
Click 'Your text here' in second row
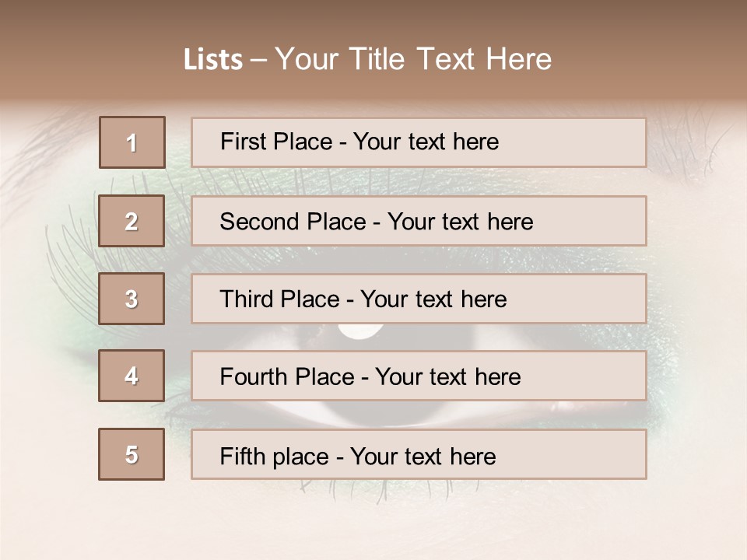click(x=460, y=222)
